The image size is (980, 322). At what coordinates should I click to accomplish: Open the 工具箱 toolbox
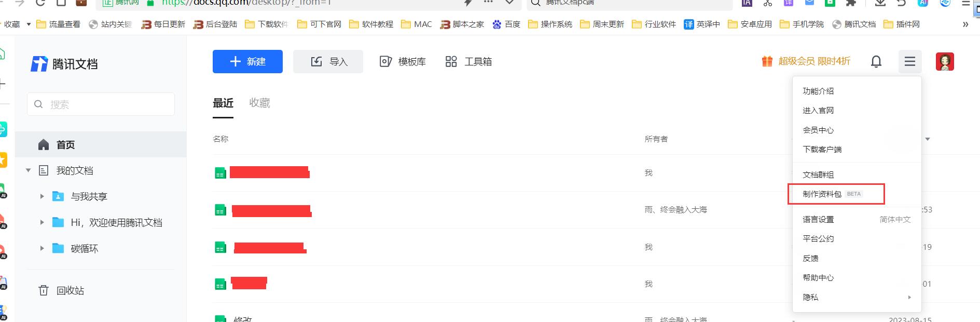[x=468, y=62]
